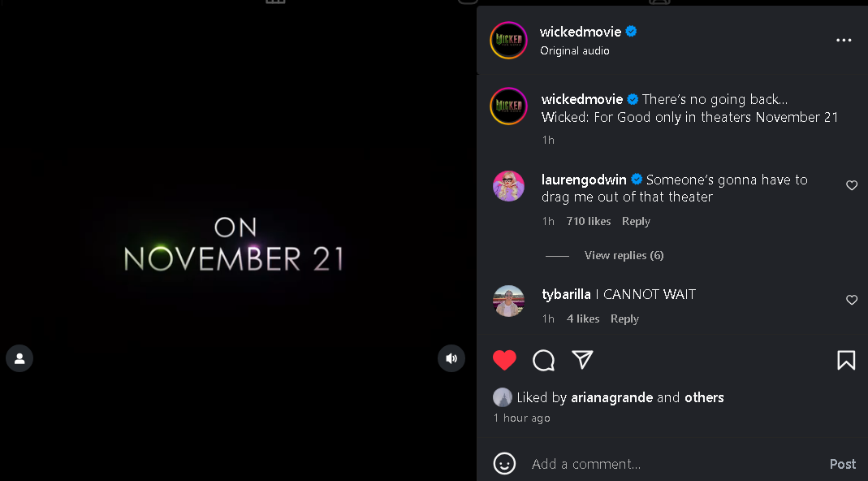Open arianagrande profile from likes

coord(611,397)
